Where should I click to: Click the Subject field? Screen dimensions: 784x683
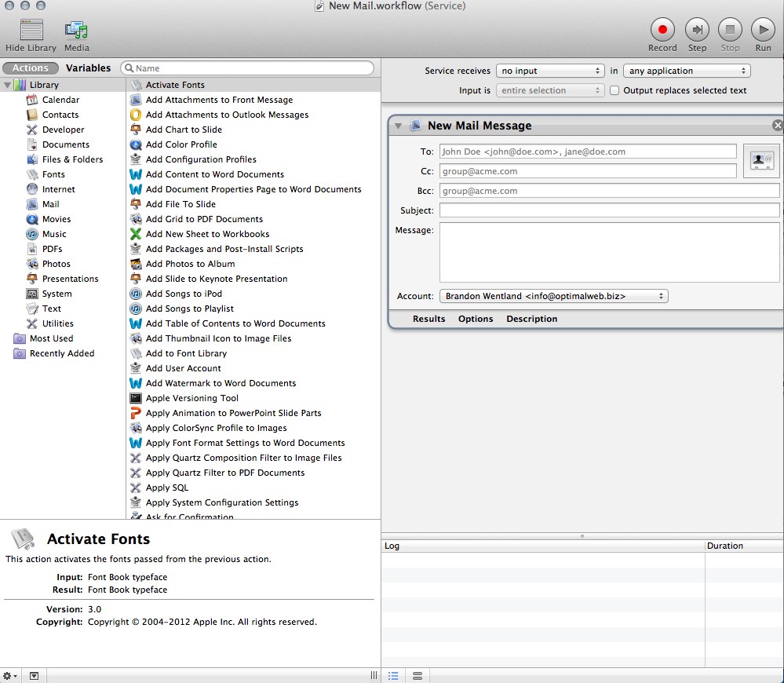(610, 210)
